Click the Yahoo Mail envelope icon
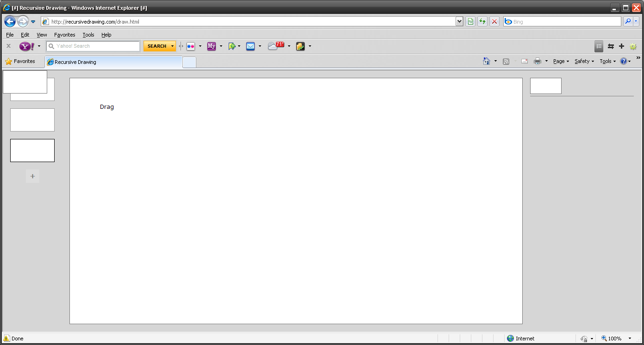The height and width of the screenshot is (345, 644). tap(250, 46)
